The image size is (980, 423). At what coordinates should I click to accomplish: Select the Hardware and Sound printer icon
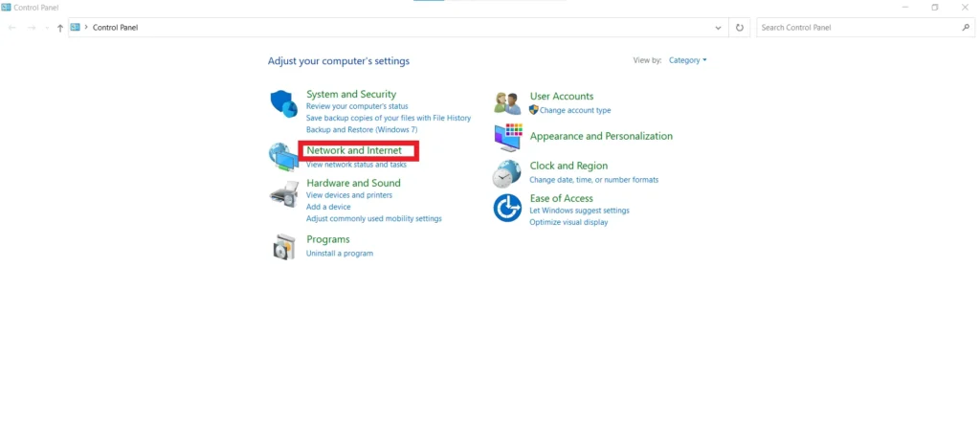tap(283, 193)
